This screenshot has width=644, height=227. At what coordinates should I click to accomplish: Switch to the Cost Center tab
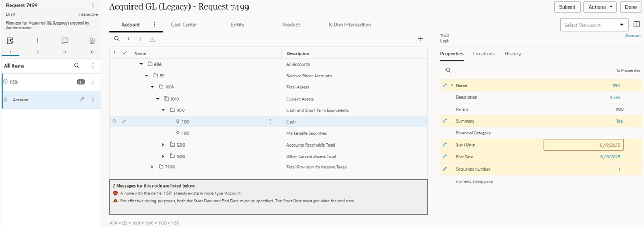(184, 25)
